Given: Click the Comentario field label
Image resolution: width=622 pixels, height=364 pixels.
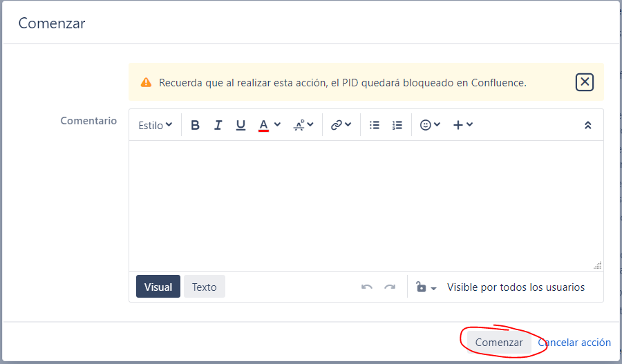Looking at the screenshot, I should [88, 121].
